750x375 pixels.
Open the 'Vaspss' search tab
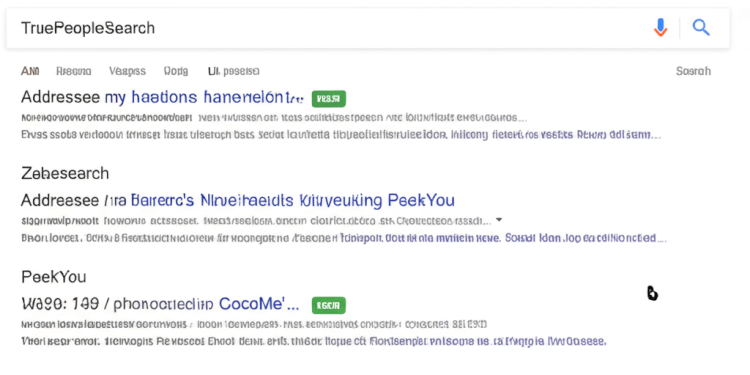coord(127,71)
